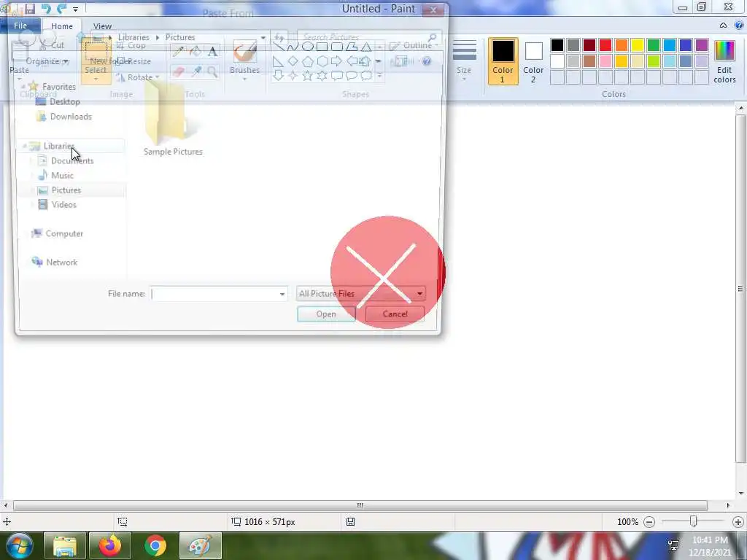The height and width of the screenshot is (560, 747).
Task: Select Music library in the navigation pane
Action: click(63, 176)
